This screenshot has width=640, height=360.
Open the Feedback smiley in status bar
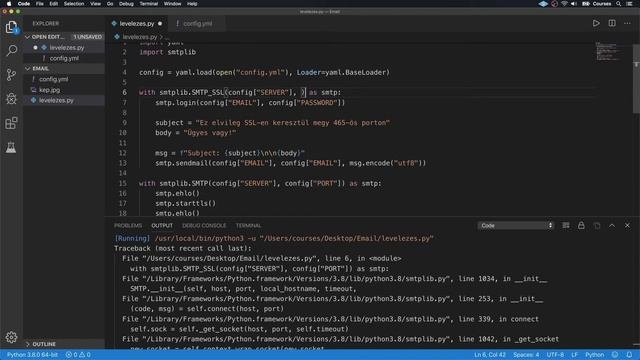click(x=615, y=355)
